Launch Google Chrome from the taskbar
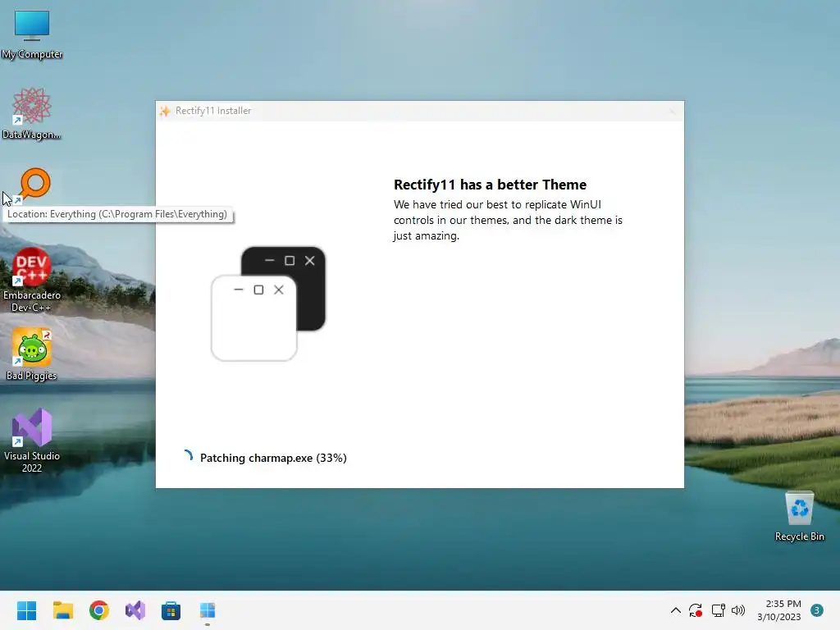The height and width of the screenshot is (630, 840). pyautogui.click(x=99, y=610)
